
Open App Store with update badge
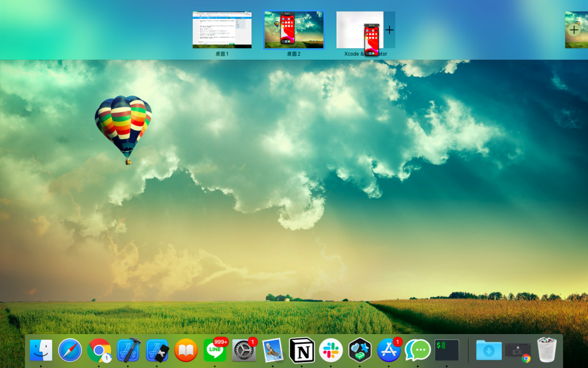389,350
